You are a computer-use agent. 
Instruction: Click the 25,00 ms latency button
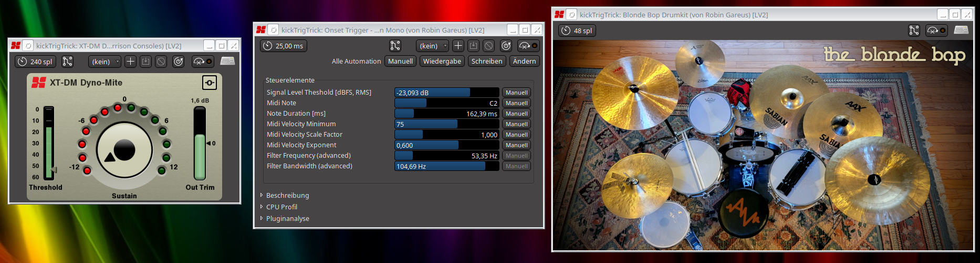(284, 46)
